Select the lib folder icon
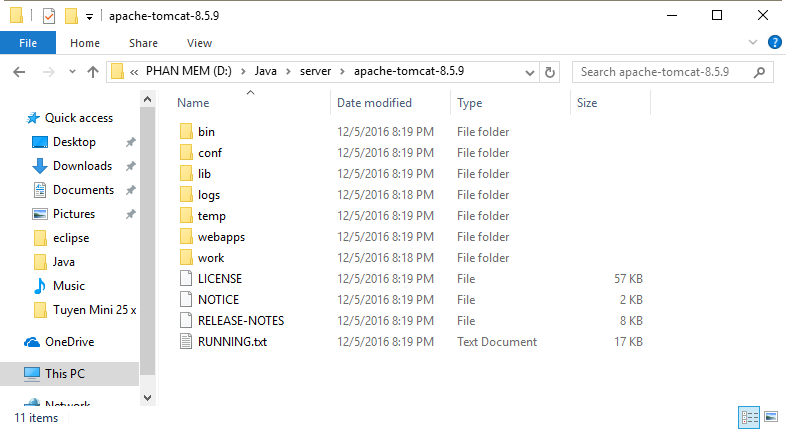This screenshot has width=786, height=429. click(x=186, y=173)
